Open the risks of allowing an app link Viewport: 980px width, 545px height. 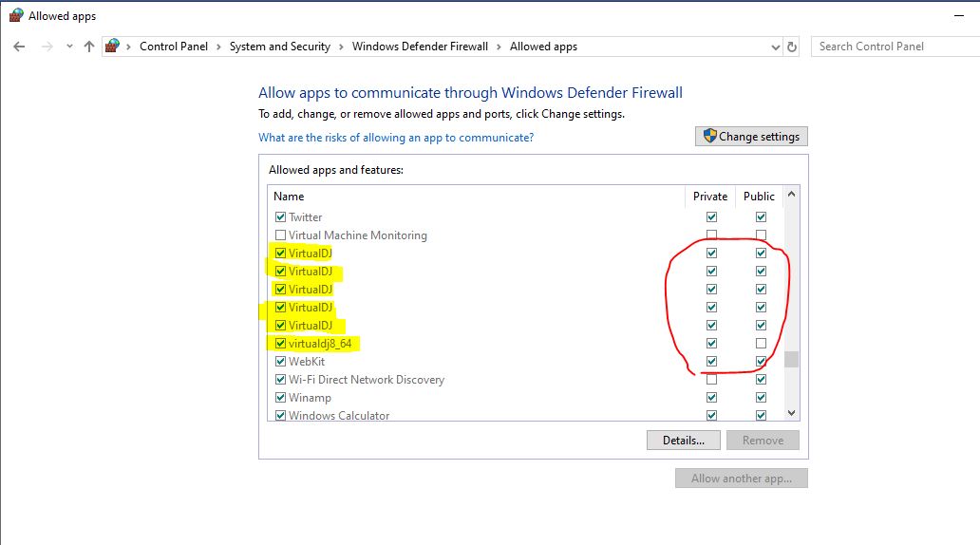coord(396,138)
